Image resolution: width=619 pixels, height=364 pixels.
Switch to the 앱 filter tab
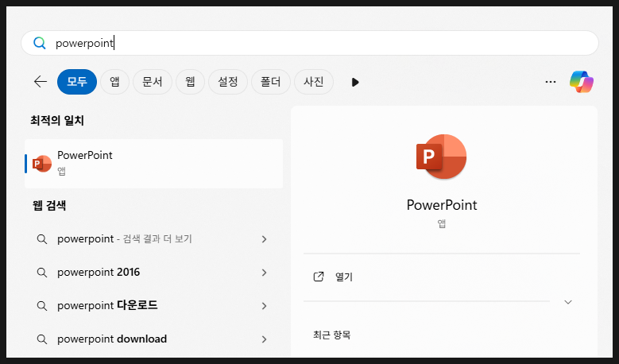point(114,82)
